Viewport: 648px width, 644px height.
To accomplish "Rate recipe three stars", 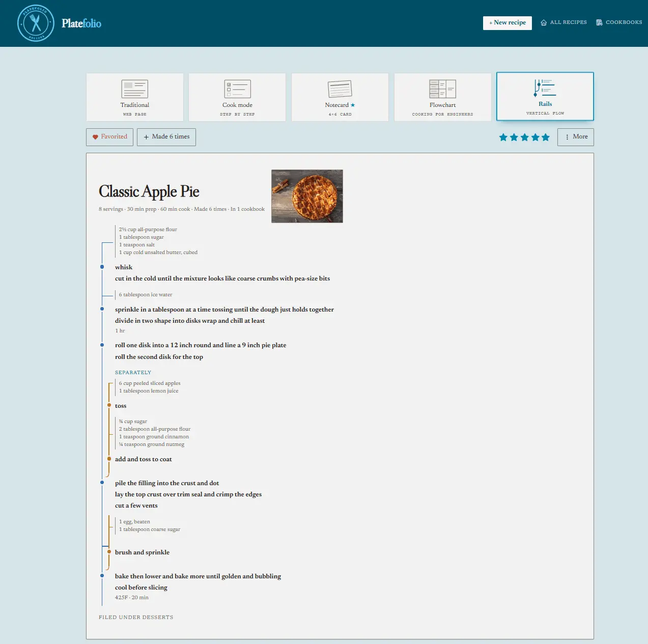I will (x=525, y=137).
